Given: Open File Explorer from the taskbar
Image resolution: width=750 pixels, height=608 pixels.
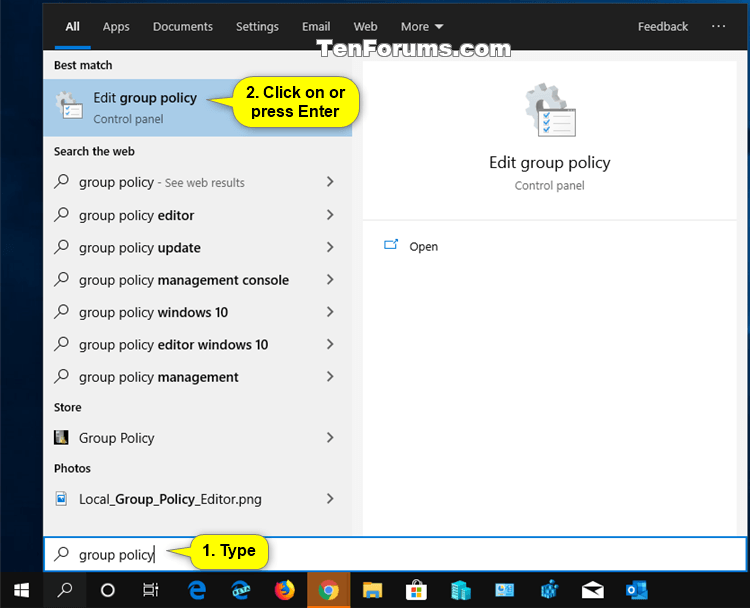Looking at the screenshot, I should tap(372, 590).
